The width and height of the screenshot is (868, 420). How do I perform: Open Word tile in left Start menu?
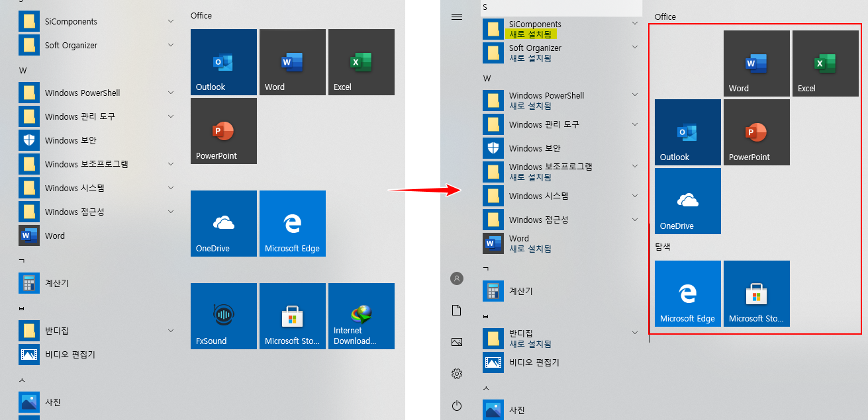(x=293, y=62)
